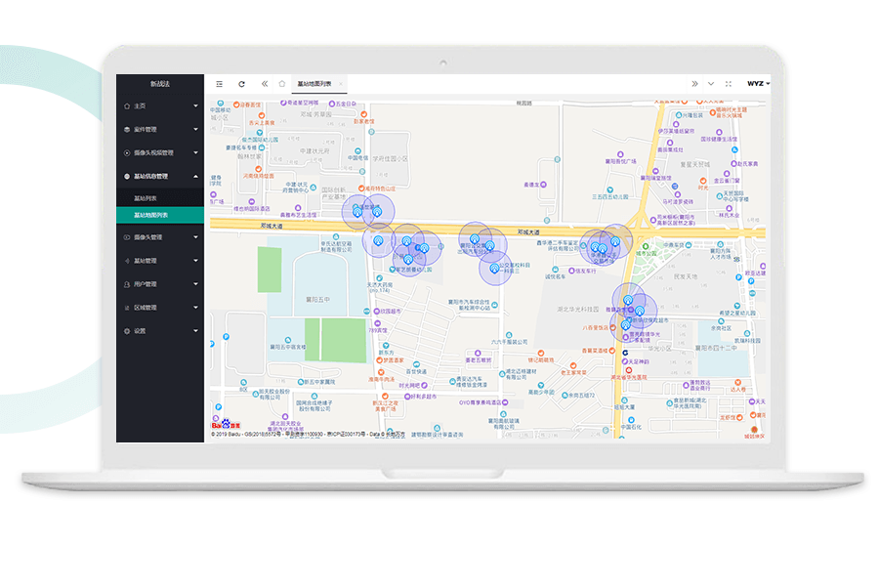The height and width of the screenshot is (588, 879).
Task: Collapse the 基站信息管理 menu arrow
Action: [x=195, y=177]
